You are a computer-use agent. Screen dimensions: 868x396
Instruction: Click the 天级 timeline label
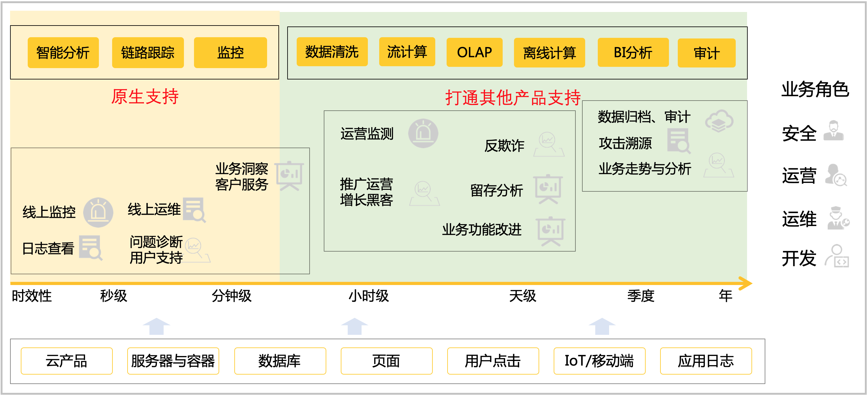tap(523, 296)
